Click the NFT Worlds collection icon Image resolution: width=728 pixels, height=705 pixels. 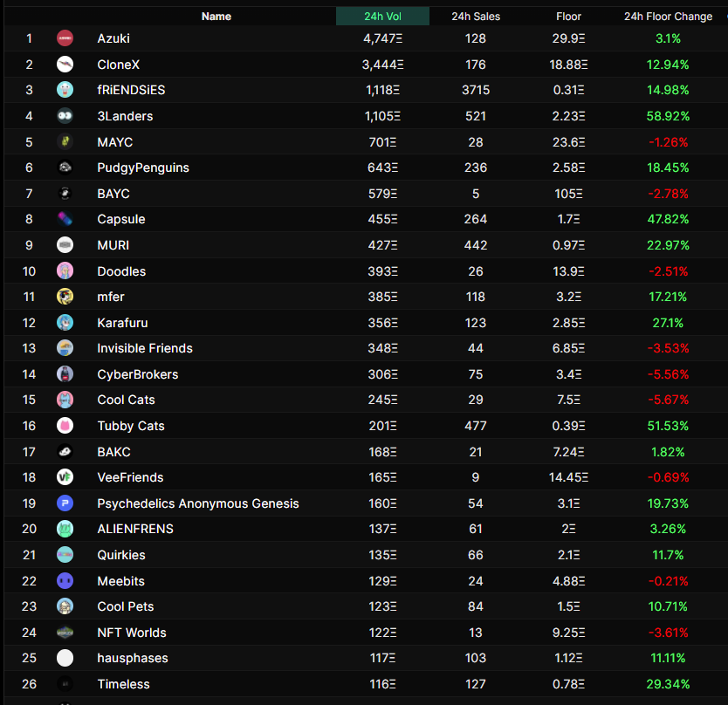(x=65, y=632)
